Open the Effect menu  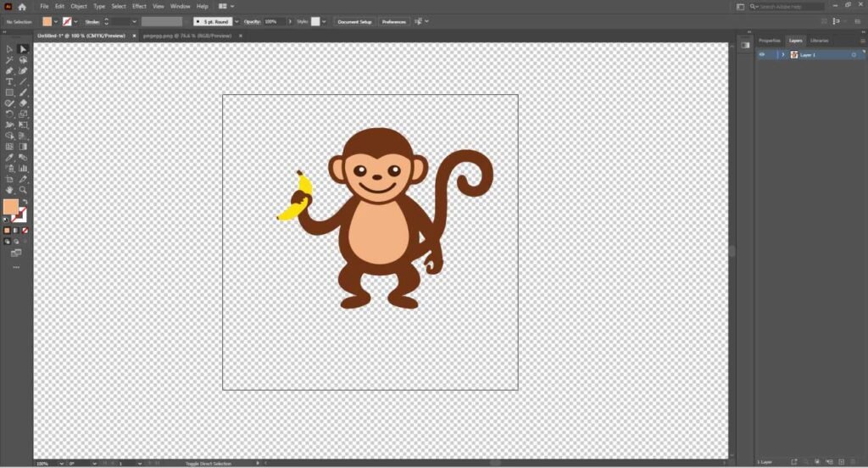point(139,7)
